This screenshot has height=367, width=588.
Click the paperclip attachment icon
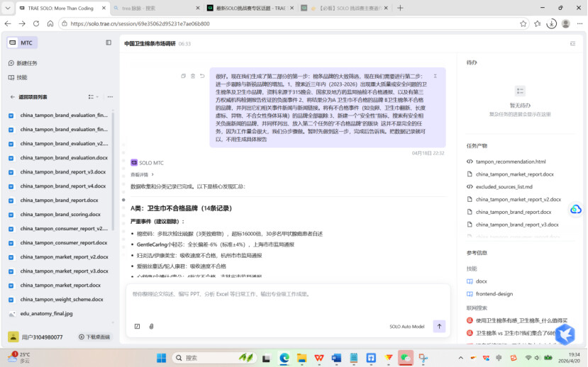pyautogui.click(x=151, y=327)
